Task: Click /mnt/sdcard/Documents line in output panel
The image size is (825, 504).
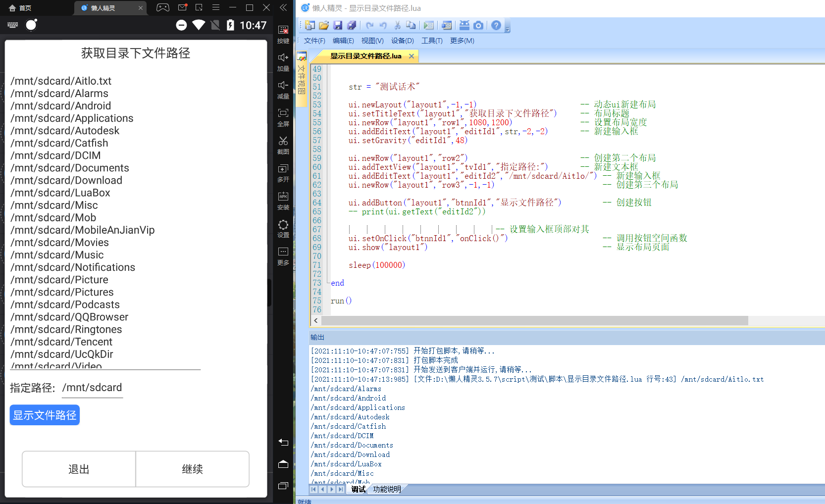Action: pos(352,445)
